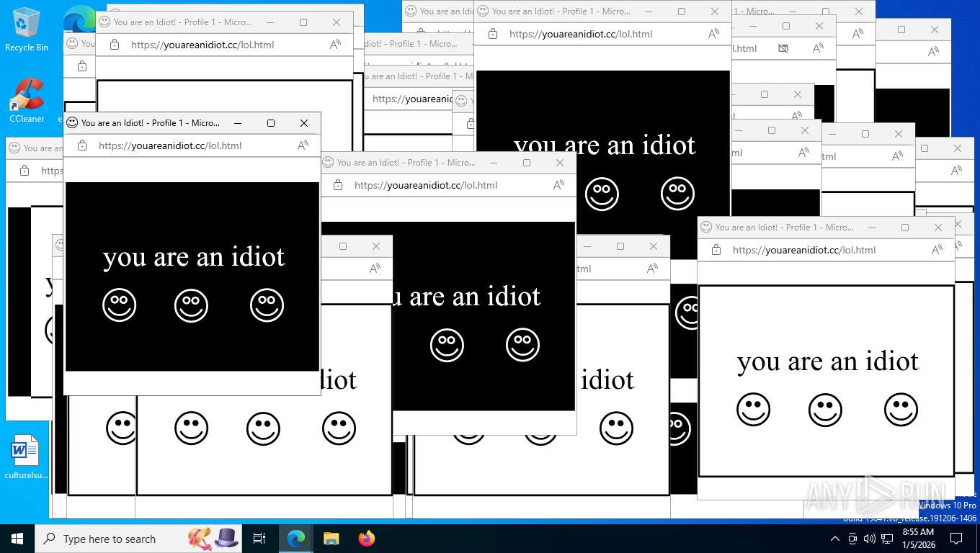Open the Recycle Bin desktop icon
Screen dimensions: 980x553
coord(27,30)
